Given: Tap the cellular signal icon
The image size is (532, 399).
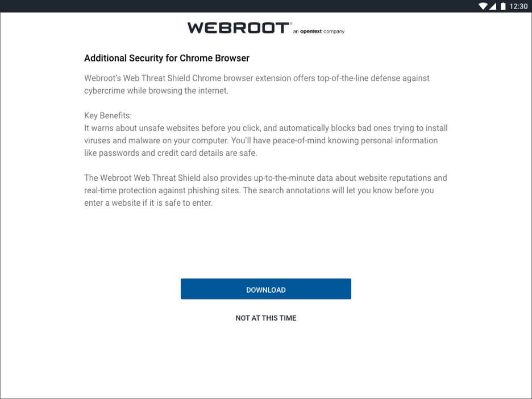Looking at the screenshot, I should click(493, 6).
